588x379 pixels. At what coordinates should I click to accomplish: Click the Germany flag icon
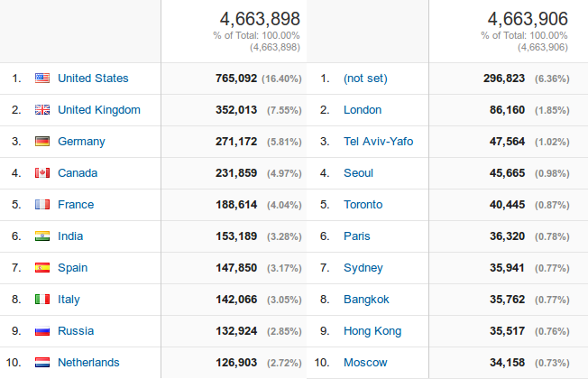pos(42,141)
